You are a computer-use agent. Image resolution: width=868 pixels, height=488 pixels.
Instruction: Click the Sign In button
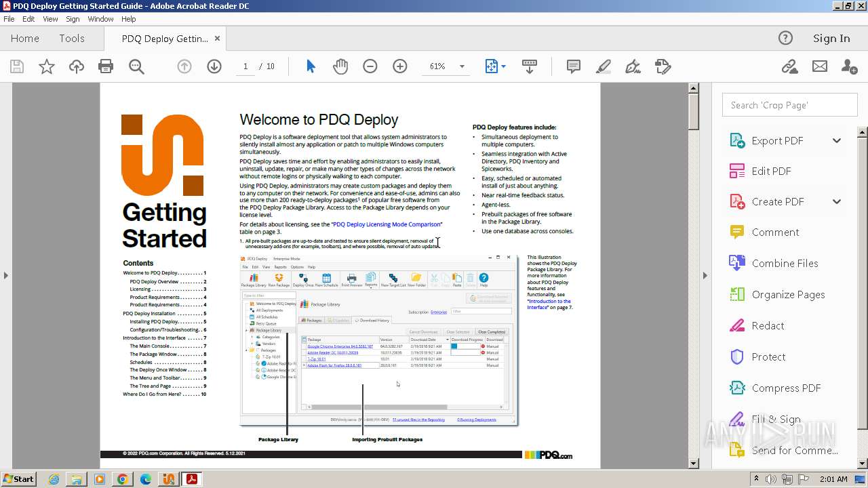click(x=831, y=38)
